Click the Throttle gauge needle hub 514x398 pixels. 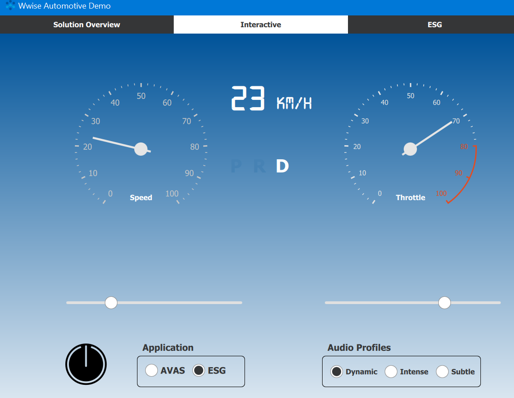coord(410,149)
